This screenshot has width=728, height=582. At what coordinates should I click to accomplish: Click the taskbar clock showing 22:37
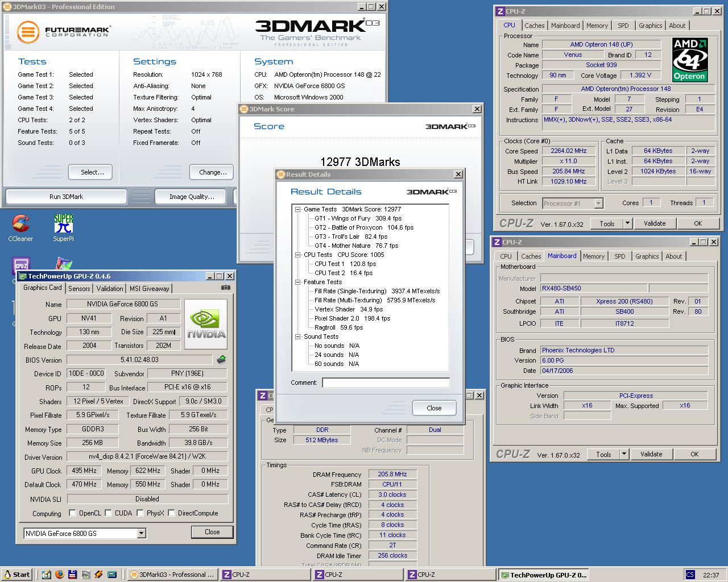710,575
